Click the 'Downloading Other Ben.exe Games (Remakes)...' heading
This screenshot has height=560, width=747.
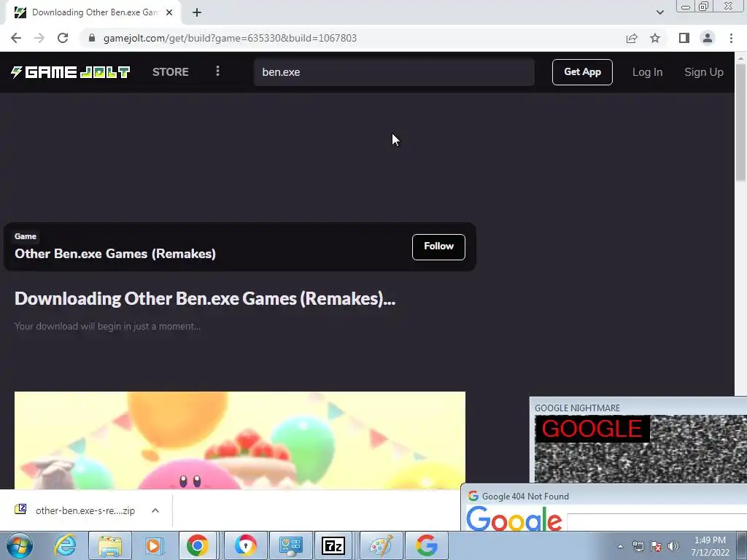click(205, 298)
